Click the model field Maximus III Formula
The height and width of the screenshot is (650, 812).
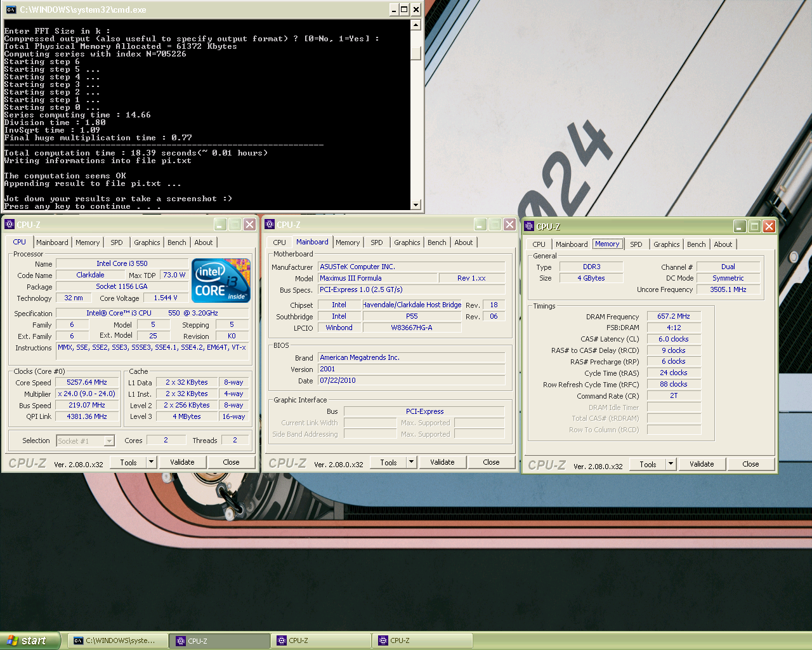pos(377,278)
